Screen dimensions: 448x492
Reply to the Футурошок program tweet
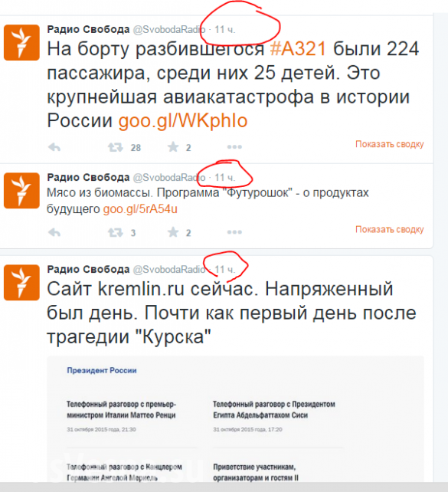(x=54, y=232)
